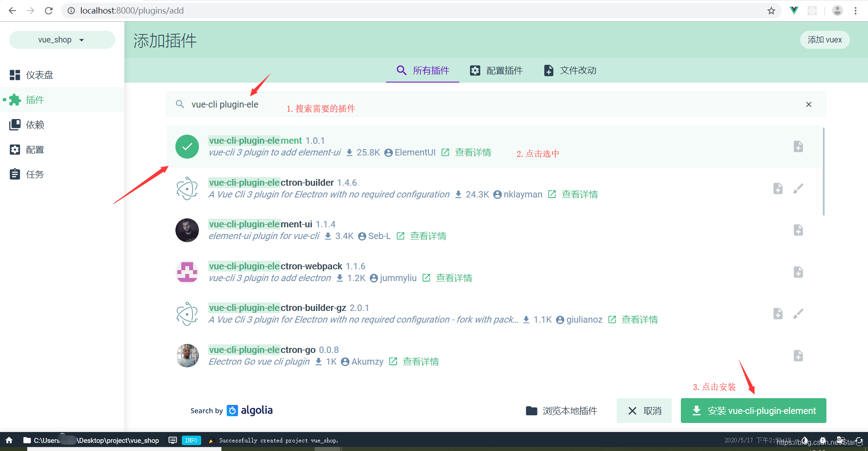
Task: Click the 浏览本地插件 button
Action: (x=561, y=411)
